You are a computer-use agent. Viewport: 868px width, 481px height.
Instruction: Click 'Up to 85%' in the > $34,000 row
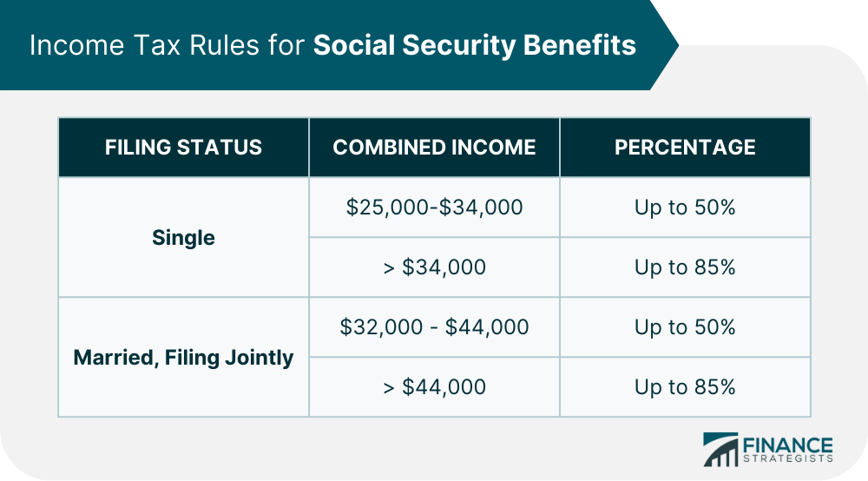[685, 267]
